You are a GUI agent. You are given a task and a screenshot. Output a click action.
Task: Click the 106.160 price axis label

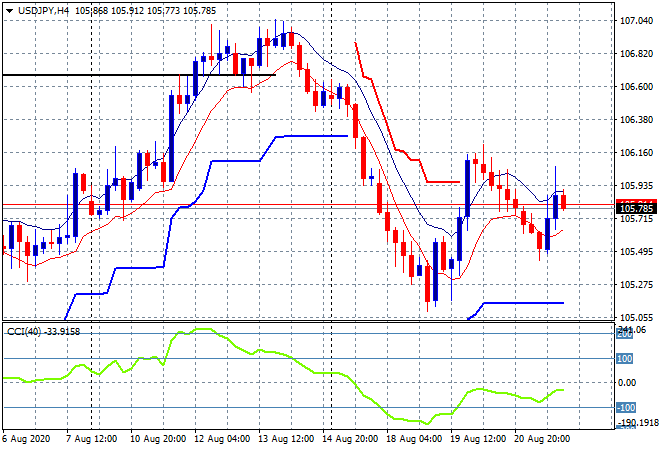tap(636, 153)
